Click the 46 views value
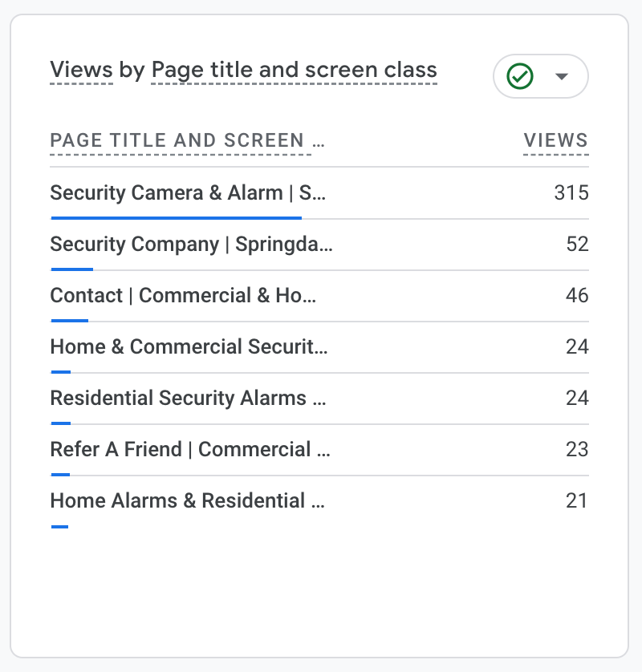Screen dimensions: 642x672 [x=577, y=295]
